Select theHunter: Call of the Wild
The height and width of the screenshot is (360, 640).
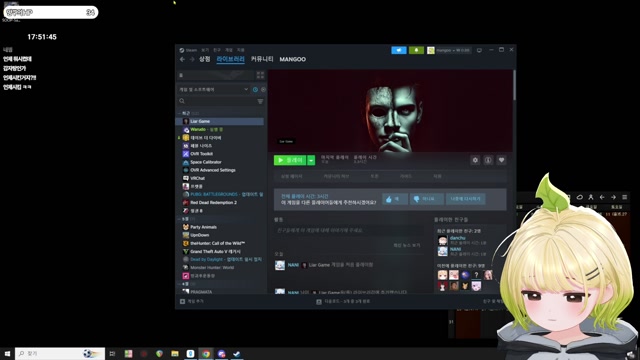click(x=220, y=243)
